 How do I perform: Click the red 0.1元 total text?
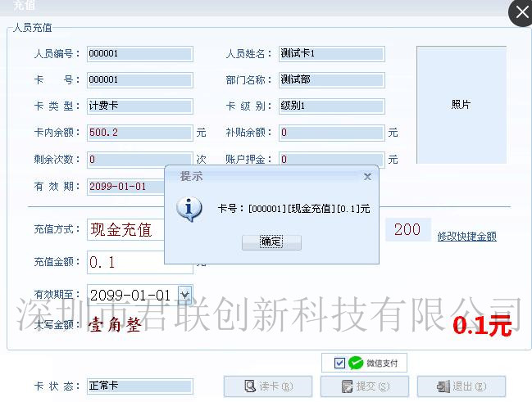(482, 326)
